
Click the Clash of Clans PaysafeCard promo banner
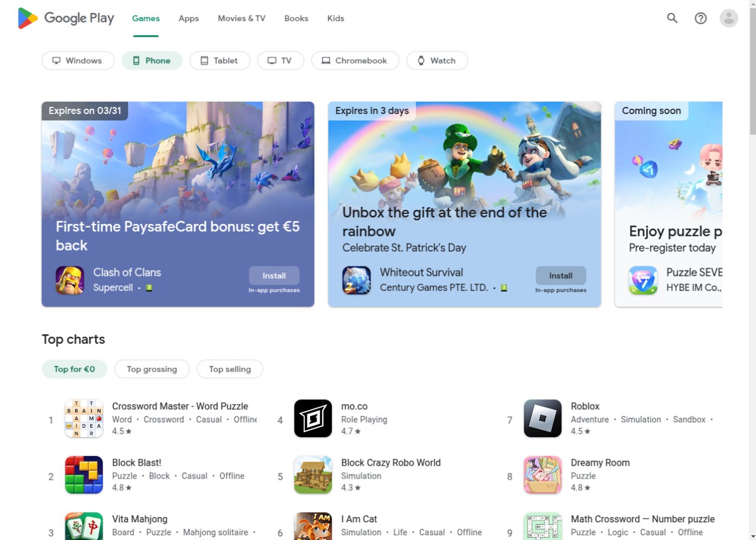pyautogui.click(x=178, y=204)
